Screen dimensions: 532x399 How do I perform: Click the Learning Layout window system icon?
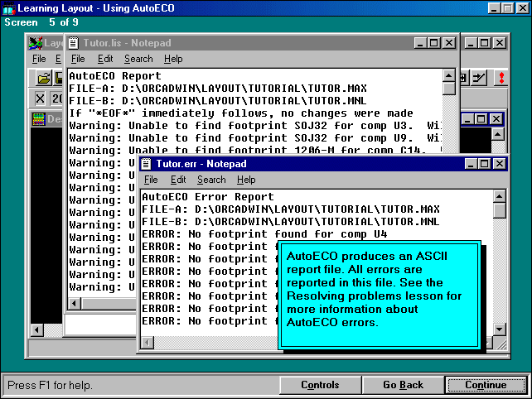(x=8, y=7)
